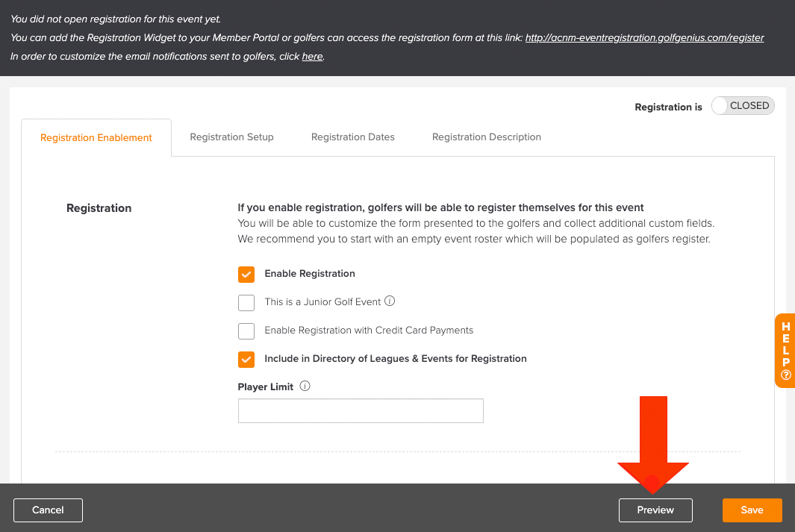Open info icon beside Player Limit
795x532 pixels.
[305, 386]
